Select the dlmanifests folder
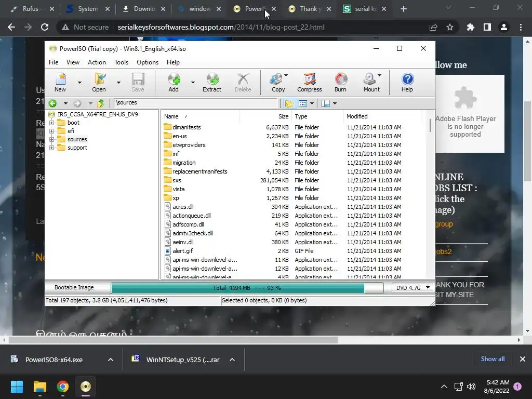Image resolution: width=532 pixels, height=399 pixels. (187, 127)
